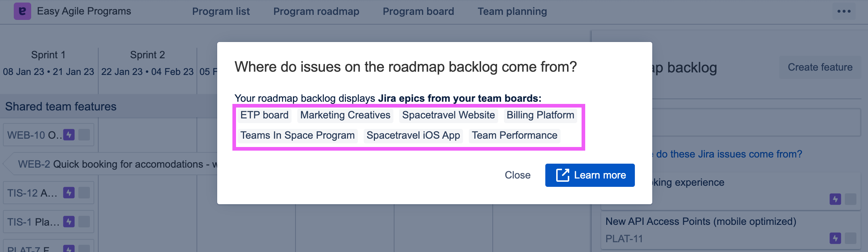Click the Spacetravel iOS App tag
868x252 pixels.
point(413,135)
